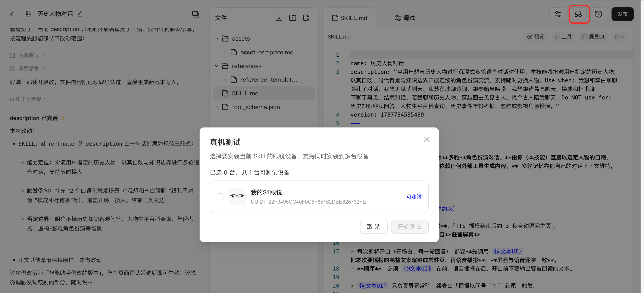Collapse the references folder
The width and height of the screenshot is (644, 293).
pos(216,66)
